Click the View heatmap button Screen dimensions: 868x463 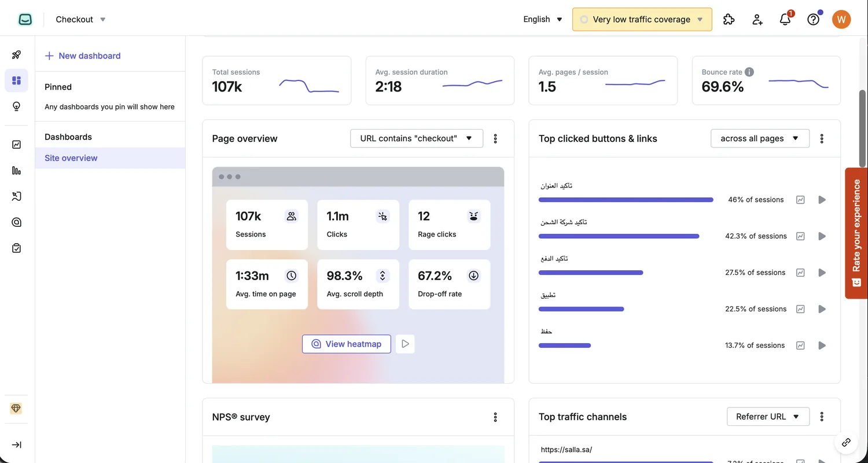tap(346, 344)
